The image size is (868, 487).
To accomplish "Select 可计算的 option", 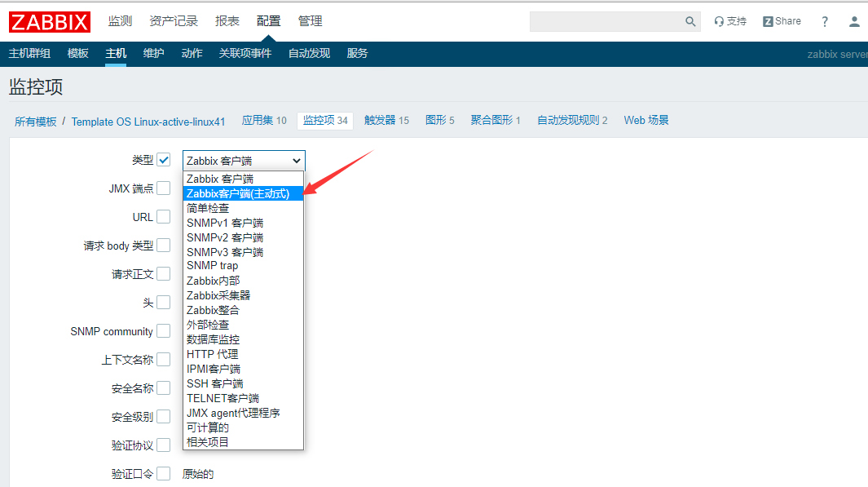I will point(243,427).
